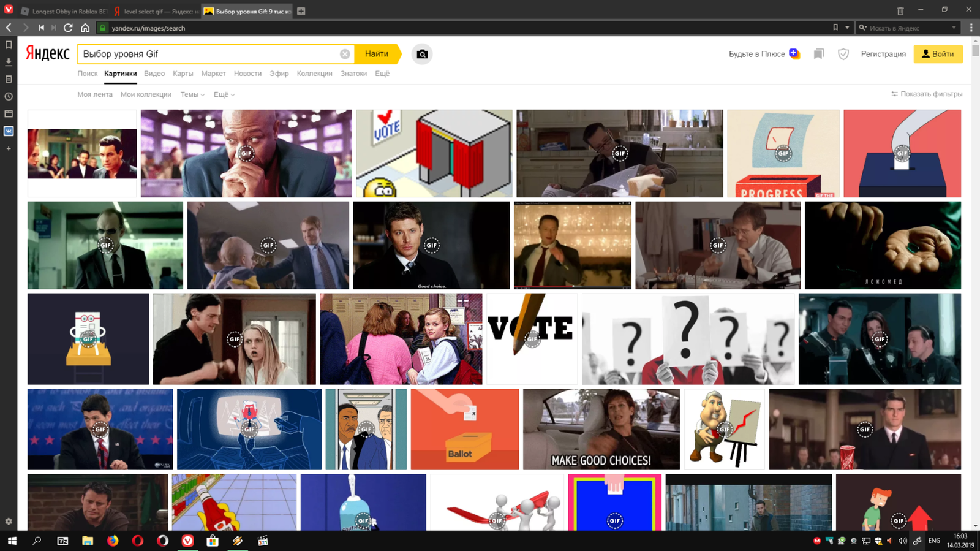980x551 pixels.
Task: Open Vivaldi settings gear in sidebar
Action: pyautogui.click(x=9, y=522)
